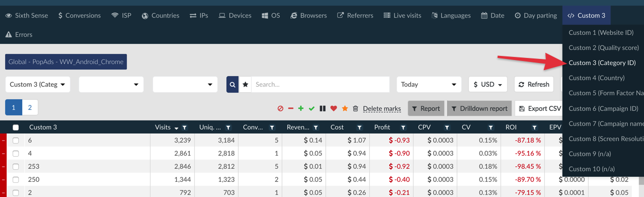Open the Day parting tab
This screenshot has width=644, height=197.
pyautogui.click(x=536, y=16)
